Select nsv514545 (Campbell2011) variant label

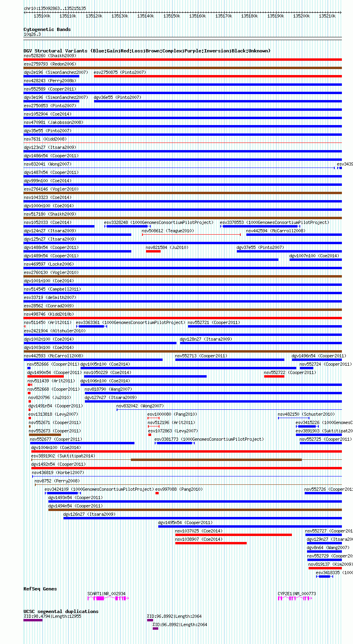[52, 289]
